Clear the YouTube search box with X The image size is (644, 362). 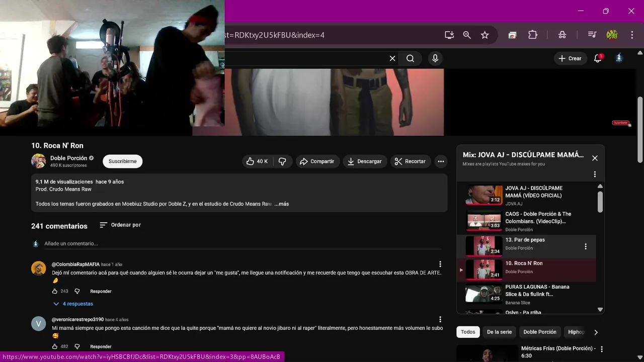pyautogui.click(x=392, y=58)
